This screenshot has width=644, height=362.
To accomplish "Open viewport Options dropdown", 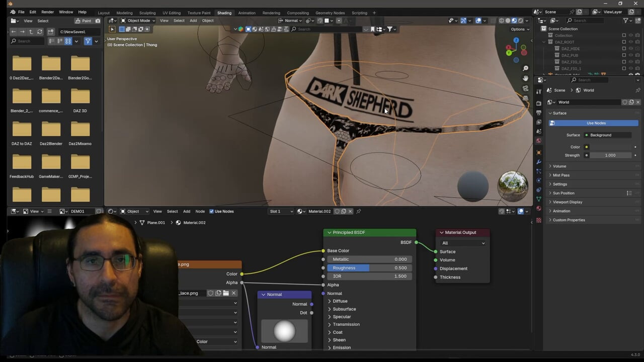I will [520, 29].
